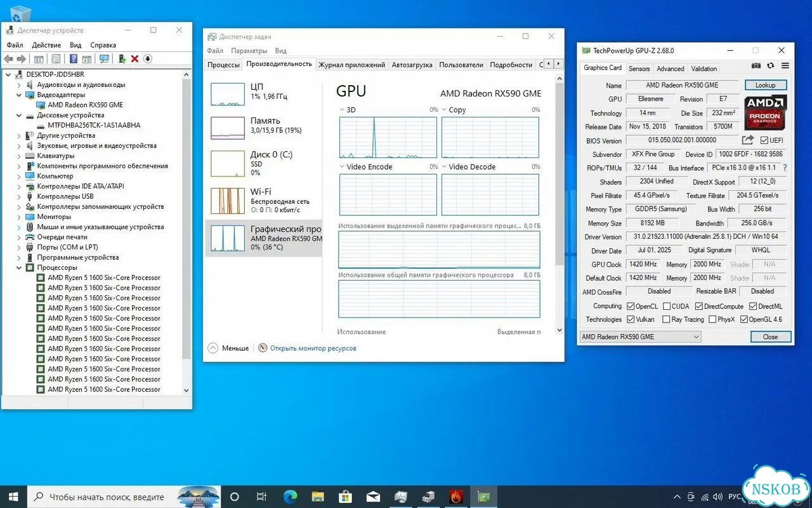Screen dimensions: 812x508
Task: Click the Lookup button
Action: pyautogui.click(x=765, y=85)
